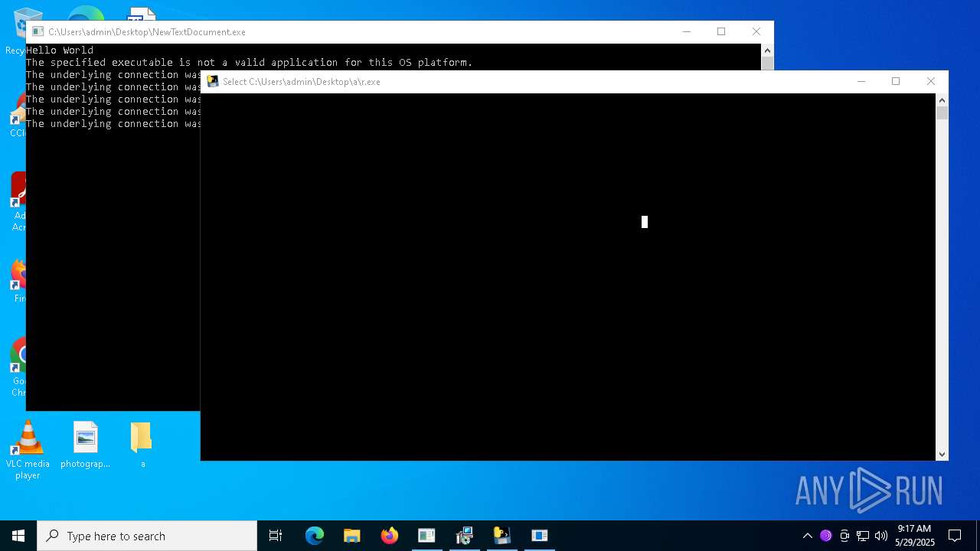Open the Action Center notifications icon
Screen dimensions: 980x551
955,536
